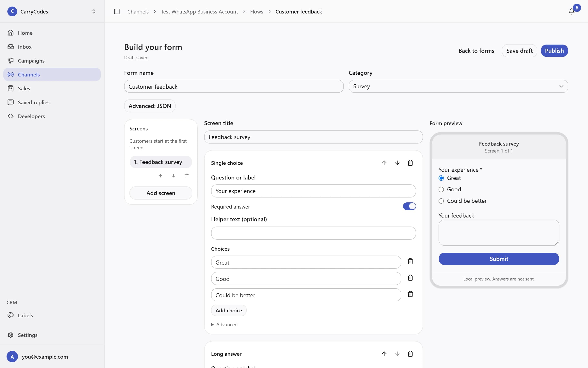Viewport: 588px width, 368px height.
Task: Open the CarryCodes workspace switcher
Action: pos(52,11)
